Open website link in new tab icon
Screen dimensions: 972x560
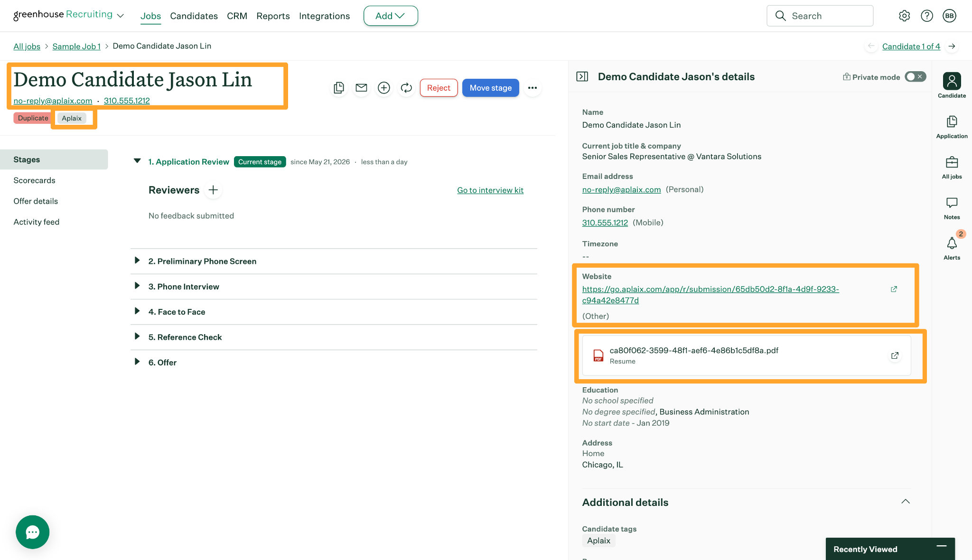(x=894, y=289)
